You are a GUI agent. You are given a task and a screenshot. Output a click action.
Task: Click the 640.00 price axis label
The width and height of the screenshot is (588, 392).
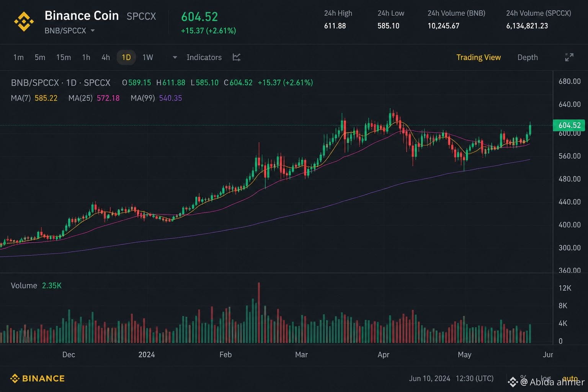click(570, 104)
